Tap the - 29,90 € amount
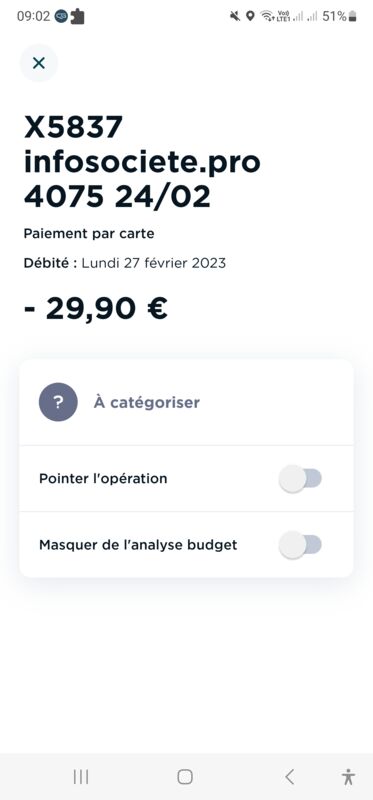The image size is (373, 800). (96, 308)
